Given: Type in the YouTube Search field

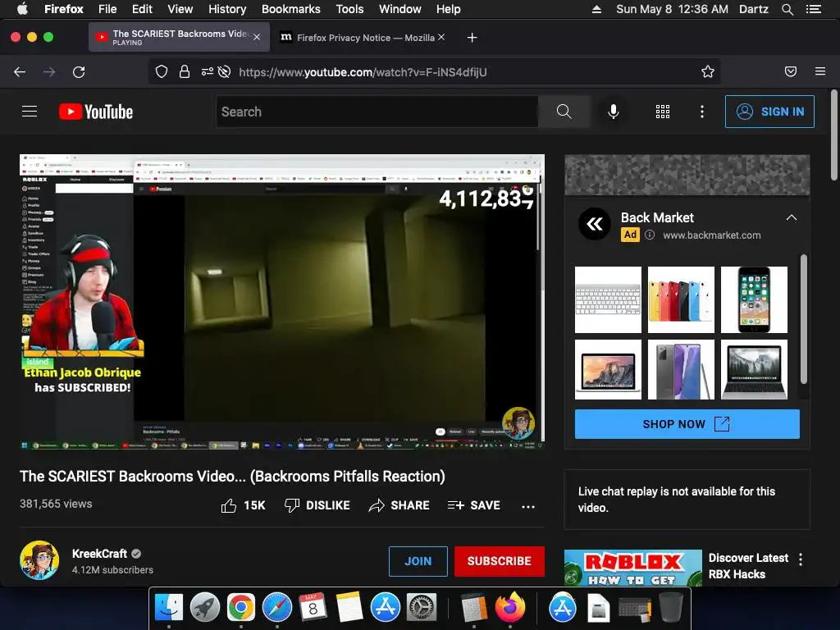Looking at the screenshot, I should click(377, 112).
